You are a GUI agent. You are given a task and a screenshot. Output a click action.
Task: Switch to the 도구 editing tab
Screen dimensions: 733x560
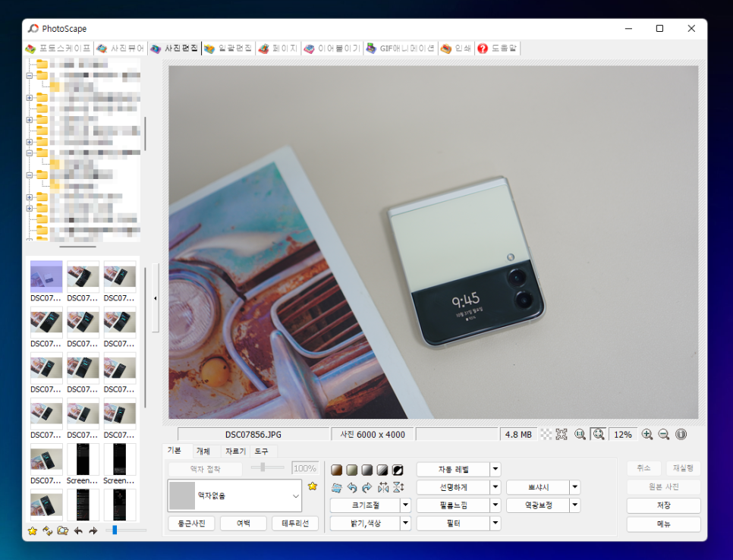[x=261, y=451]
